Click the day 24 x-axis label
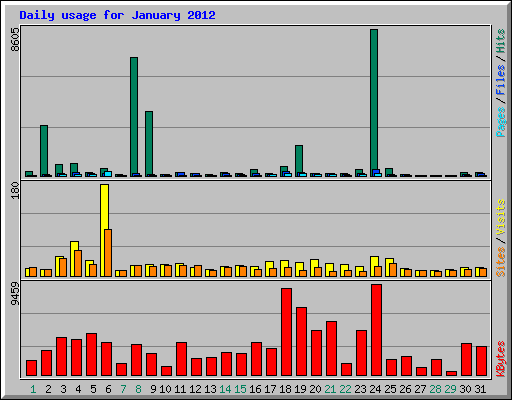The image size is (512, 400). (375, 389)
